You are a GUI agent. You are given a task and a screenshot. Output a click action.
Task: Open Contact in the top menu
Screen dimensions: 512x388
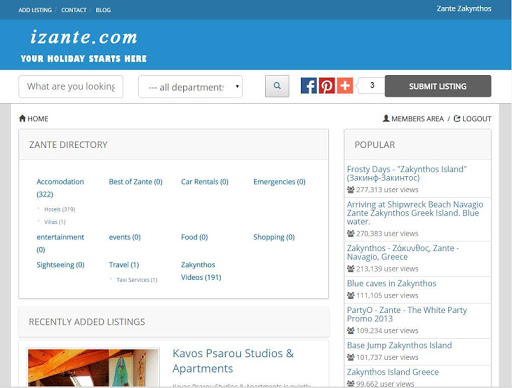pyautogui.click(x=74, y=10)
